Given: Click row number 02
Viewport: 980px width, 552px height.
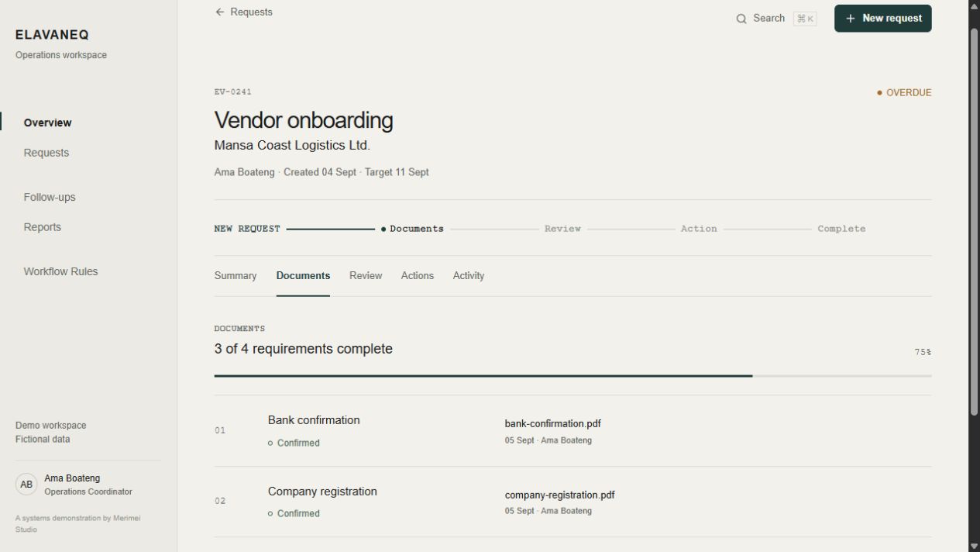Looking at the screenshot, I should [220, 501].
